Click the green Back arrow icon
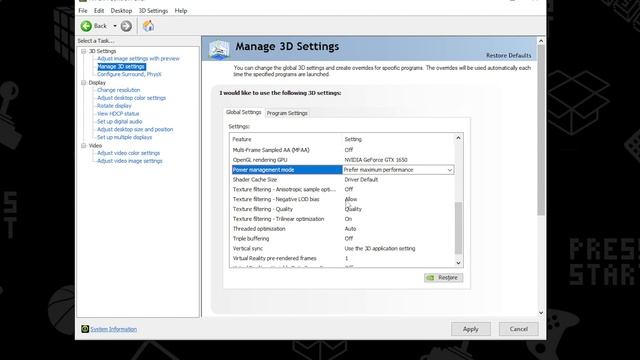 [86, 26]
